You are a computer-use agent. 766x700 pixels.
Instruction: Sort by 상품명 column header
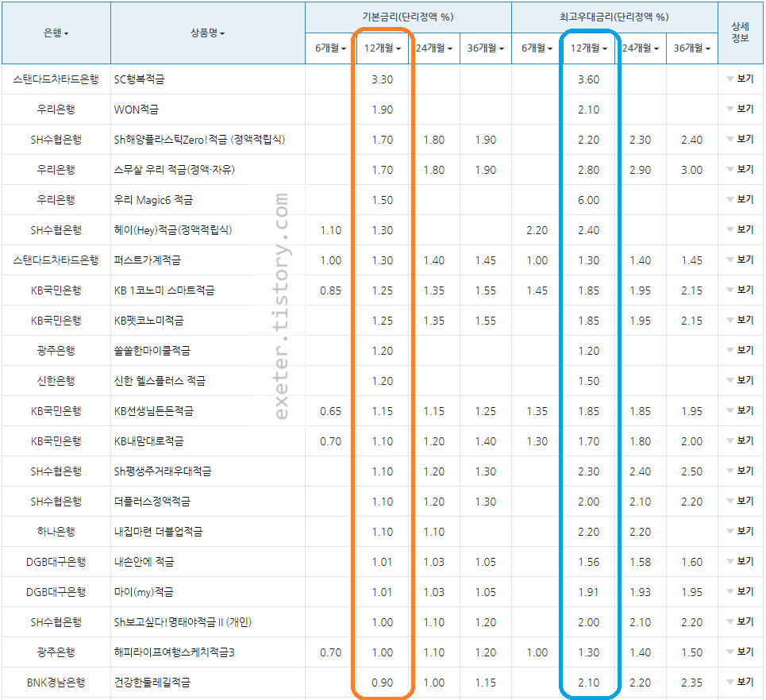(208, 33)
